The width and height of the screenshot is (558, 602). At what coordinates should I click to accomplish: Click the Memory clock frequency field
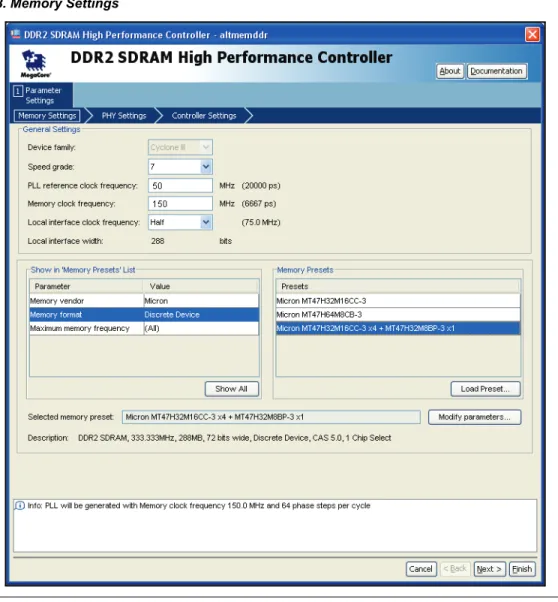[x=180, y=203]
